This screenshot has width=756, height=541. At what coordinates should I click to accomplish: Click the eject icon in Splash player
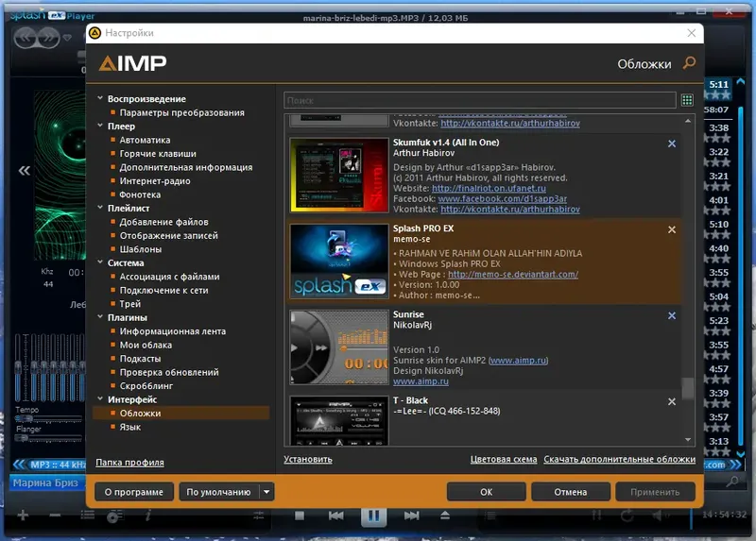445,516
